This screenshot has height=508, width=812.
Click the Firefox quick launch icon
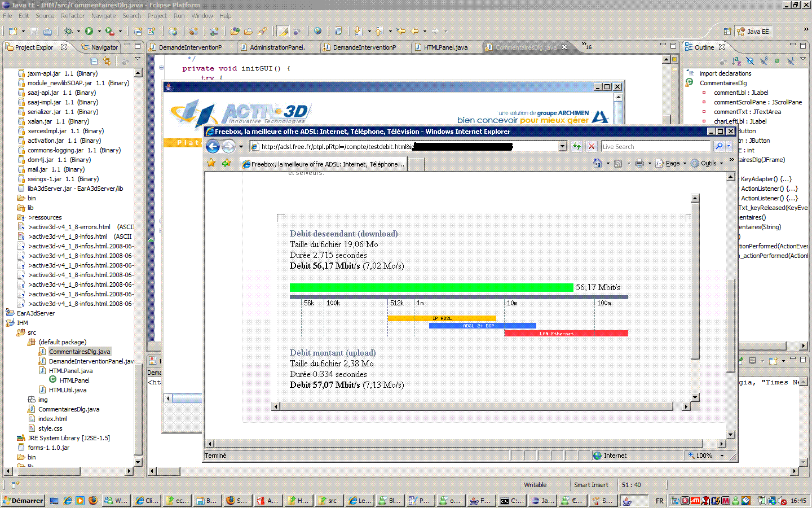(92, 500)
